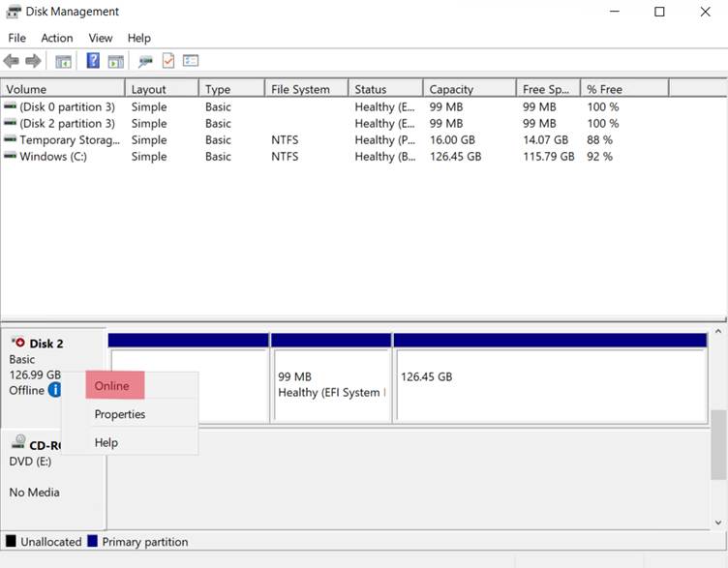Open the Action menu
The height and width of the screenshot is (568, 728).
pos(57,38)
